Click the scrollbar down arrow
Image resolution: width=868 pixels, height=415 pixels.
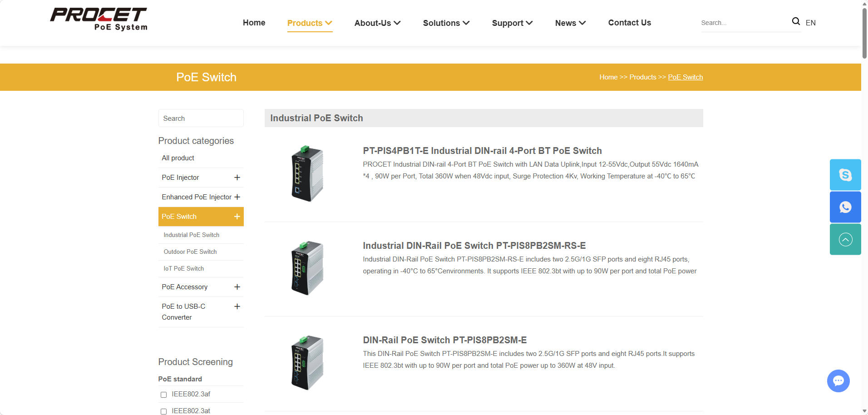864,411
